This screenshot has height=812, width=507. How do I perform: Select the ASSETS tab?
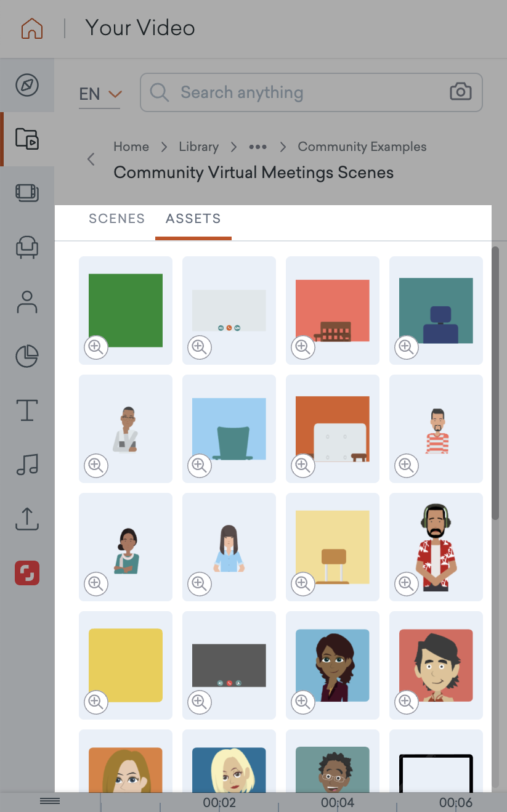pyautogui.click(x=193, y=219)
